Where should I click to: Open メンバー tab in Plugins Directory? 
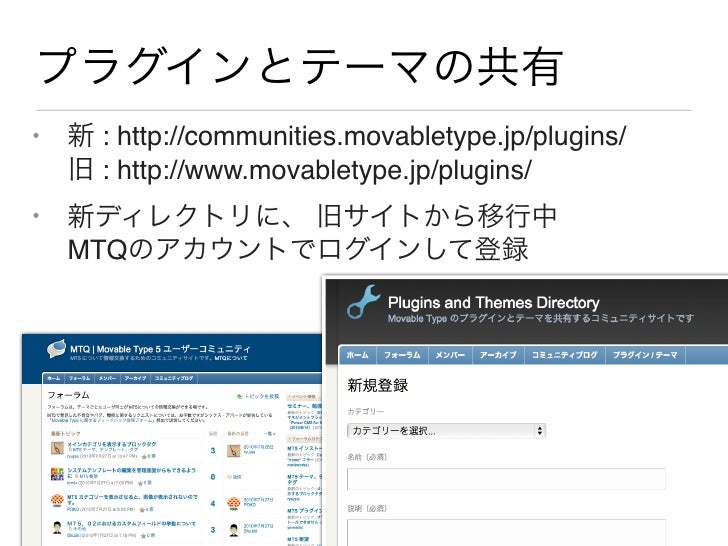450,355
